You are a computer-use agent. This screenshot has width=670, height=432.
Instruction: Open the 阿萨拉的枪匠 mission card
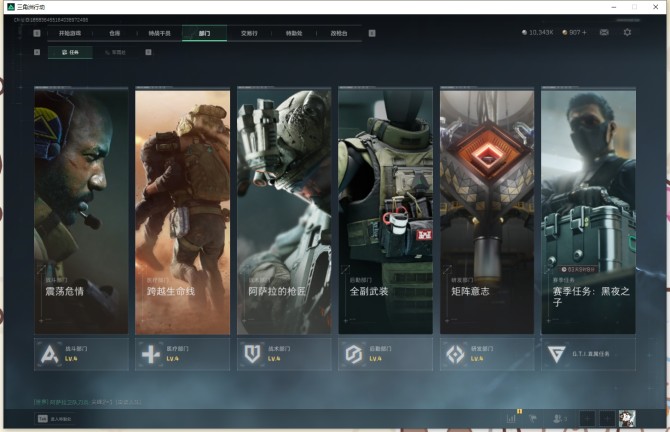pos(284,210)
